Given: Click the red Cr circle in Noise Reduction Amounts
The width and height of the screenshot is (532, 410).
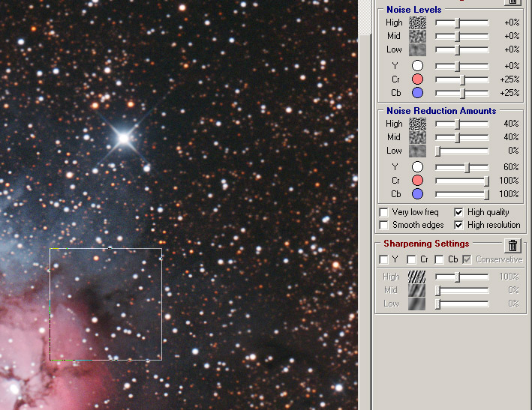Looking at the screenshot, I should coord(417,181).
